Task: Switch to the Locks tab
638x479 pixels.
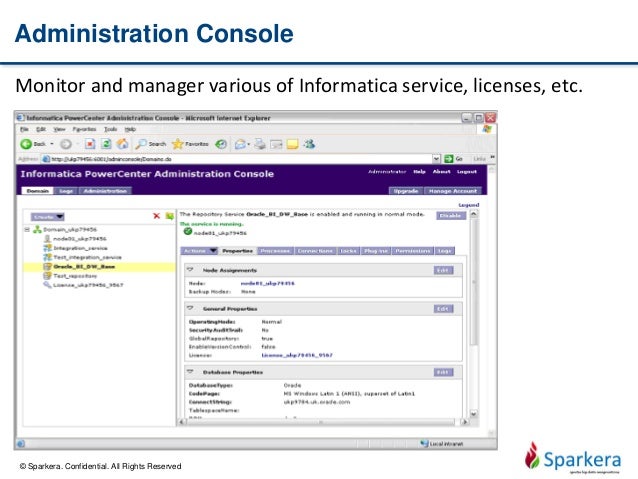Action: pos(348,251)
